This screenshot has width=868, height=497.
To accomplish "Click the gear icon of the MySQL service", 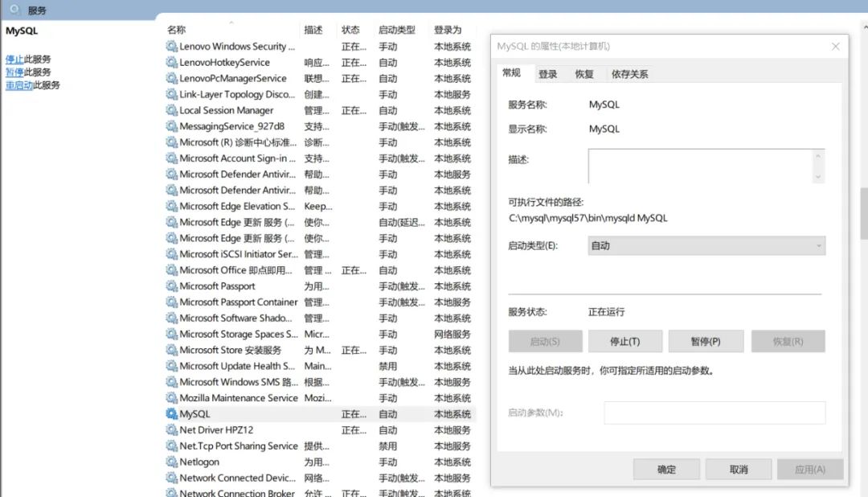I will 172,414.
